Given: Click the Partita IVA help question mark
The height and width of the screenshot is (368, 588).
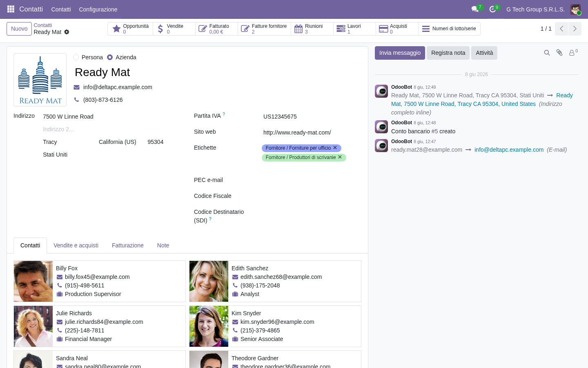Looking at the screenshot, I should (224, 114).
